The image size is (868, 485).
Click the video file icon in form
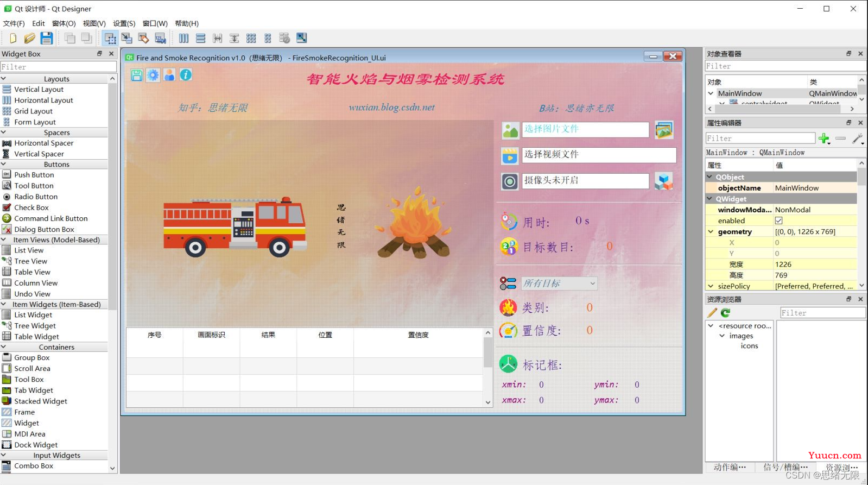coord(510,156)
